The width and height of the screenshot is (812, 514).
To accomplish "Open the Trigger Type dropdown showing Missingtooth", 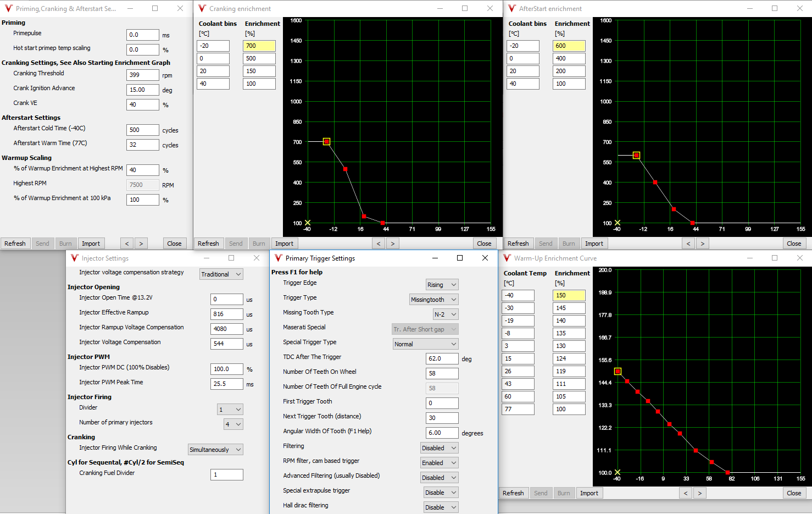I will point(433,300).
